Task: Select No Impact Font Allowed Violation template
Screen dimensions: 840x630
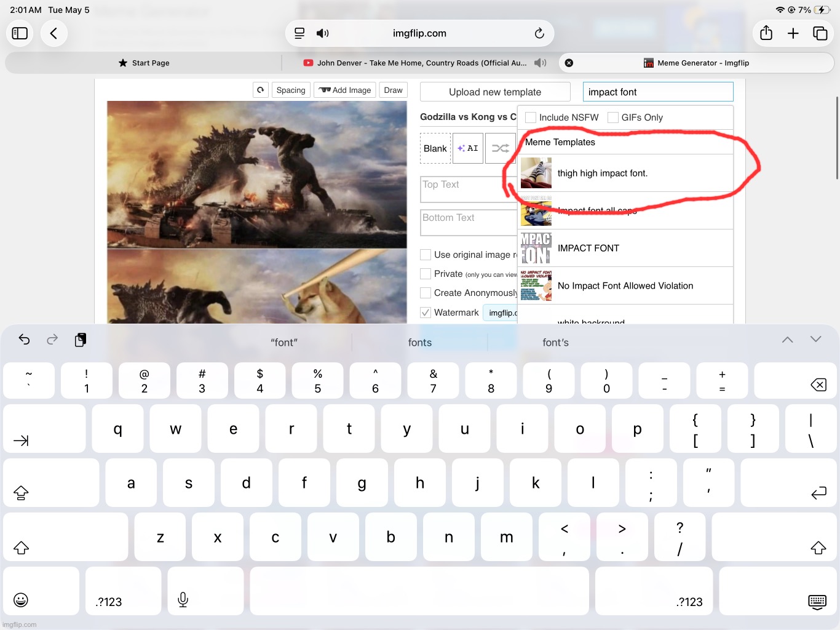Action: [x=625, y=285]
